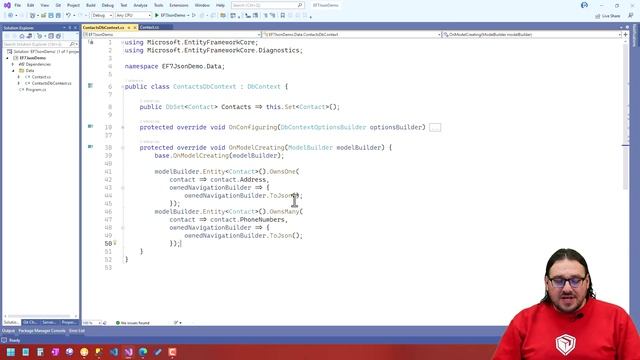
Task: Click Start Without Debugging icon
Action: click(194, 16)
